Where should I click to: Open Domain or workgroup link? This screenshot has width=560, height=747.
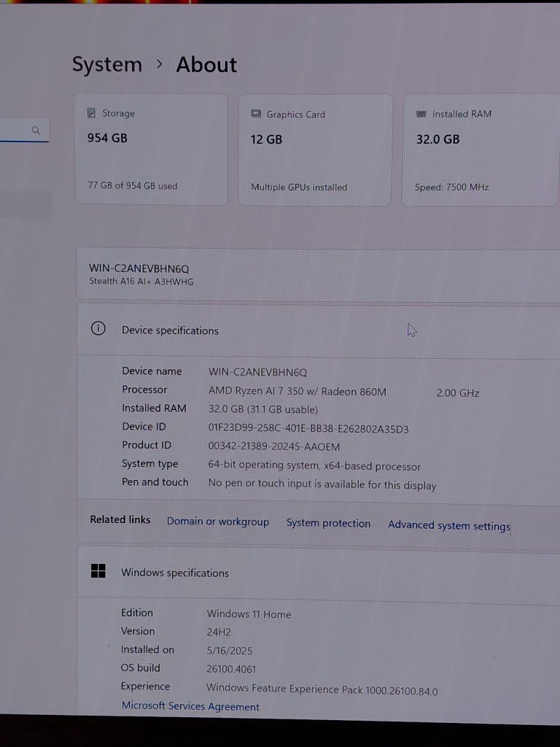[217, 522]
